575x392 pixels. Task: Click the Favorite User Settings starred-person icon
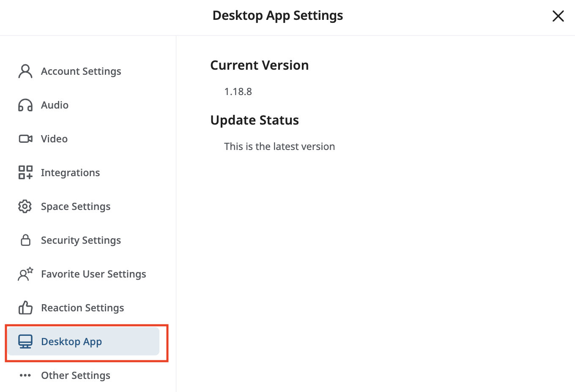25,274
